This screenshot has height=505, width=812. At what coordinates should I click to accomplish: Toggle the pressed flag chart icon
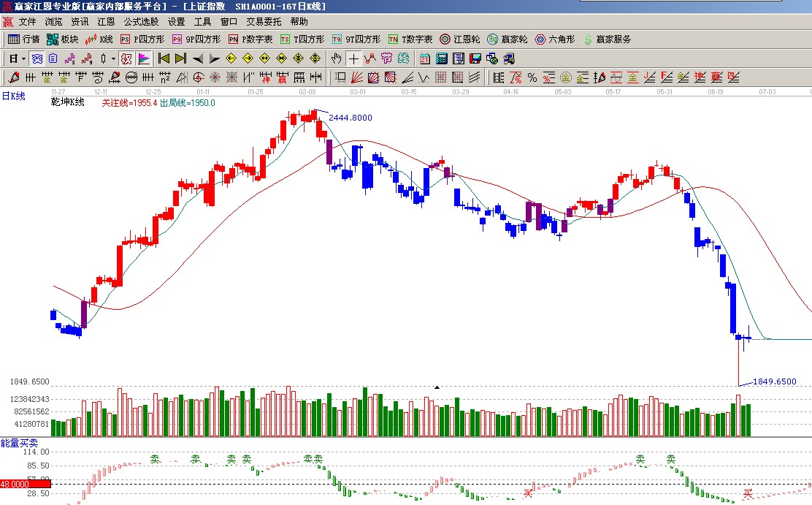tap(143, 58)
